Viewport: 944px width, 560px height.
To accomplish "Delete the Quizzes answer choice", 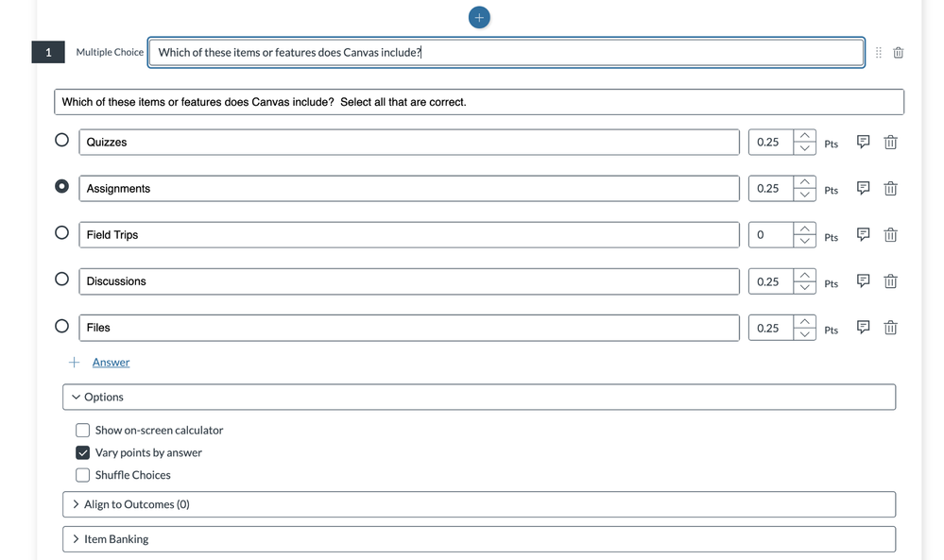I will (890, 142).
